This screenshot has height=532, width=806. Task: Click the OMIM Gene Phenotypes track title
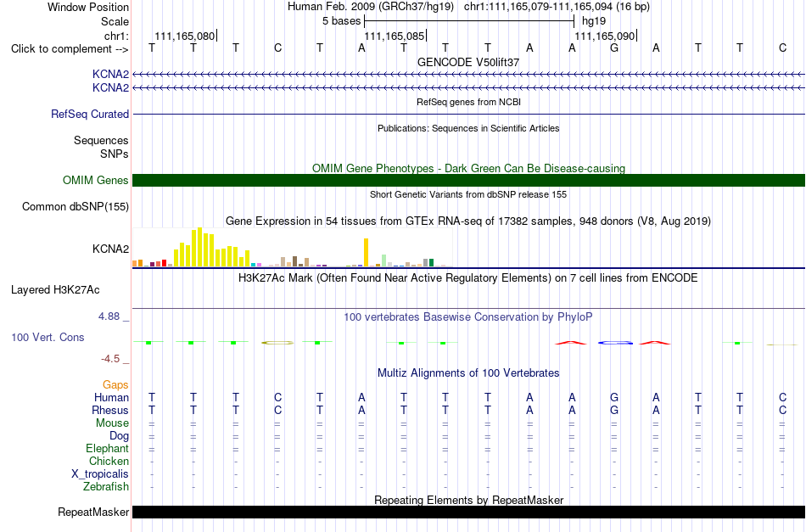tap(469, 169)
